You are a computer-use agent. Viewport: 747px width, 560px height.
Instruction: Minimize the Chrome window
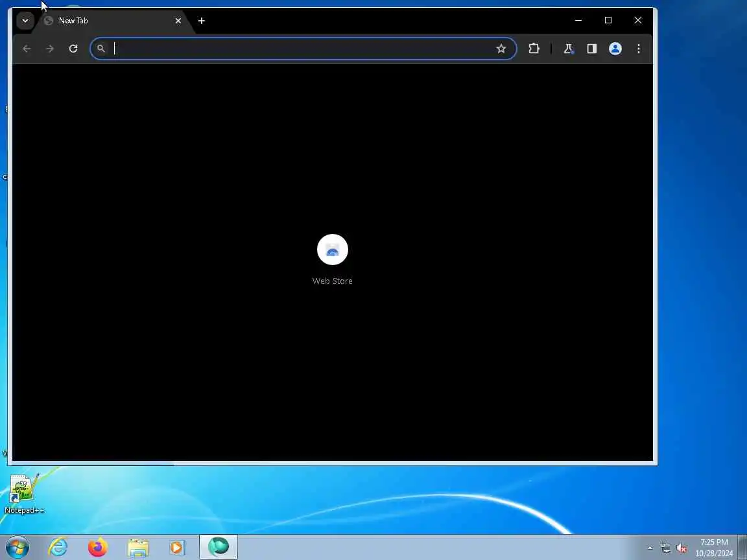[578, 21]
